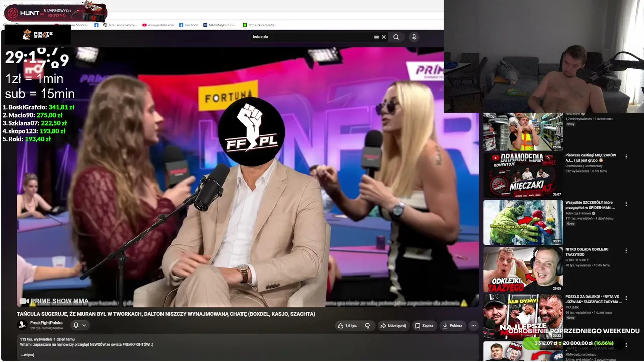Open the 'Pierwsze castingi MIĘCZAKÓW' video thumbnail
Viewport: 644px width, 362px height.
[523, 175]
